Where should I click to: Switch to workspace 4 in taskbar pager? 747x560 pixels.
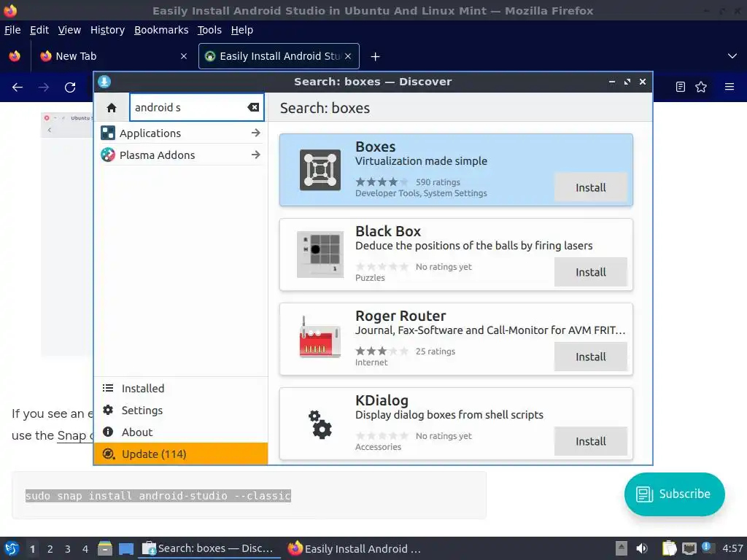85,548
